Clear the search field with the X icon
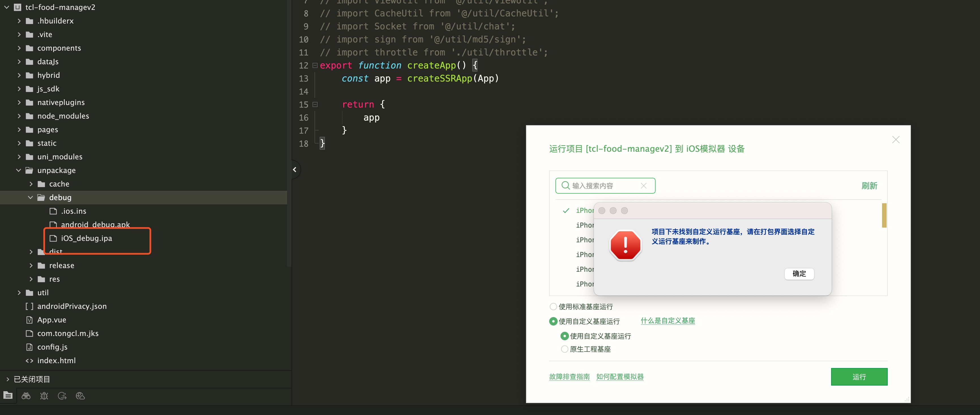This screenshot has width=980, height=415. [x=643, y=186]
